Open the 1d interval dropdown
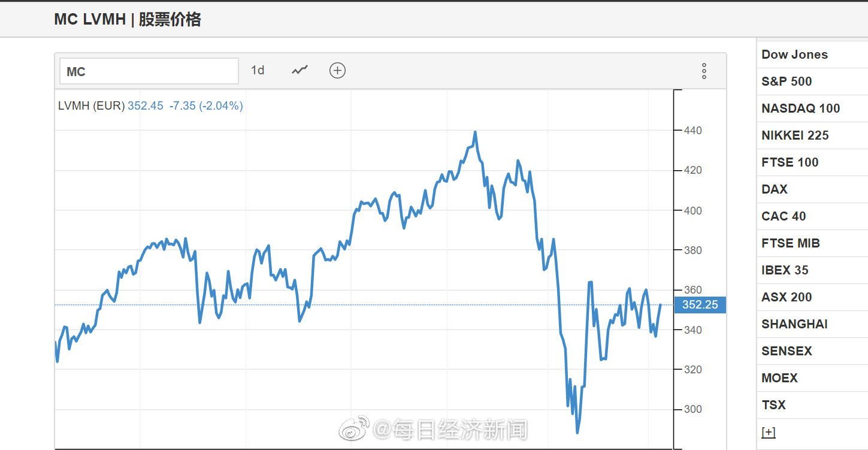This screenshot has height=450, width=868. (x=258, y=71)
